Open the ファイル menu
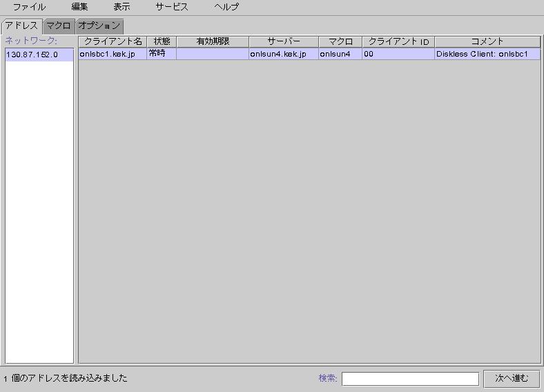Viewport: 544px width, 392px height. click(x=29, y=7)
